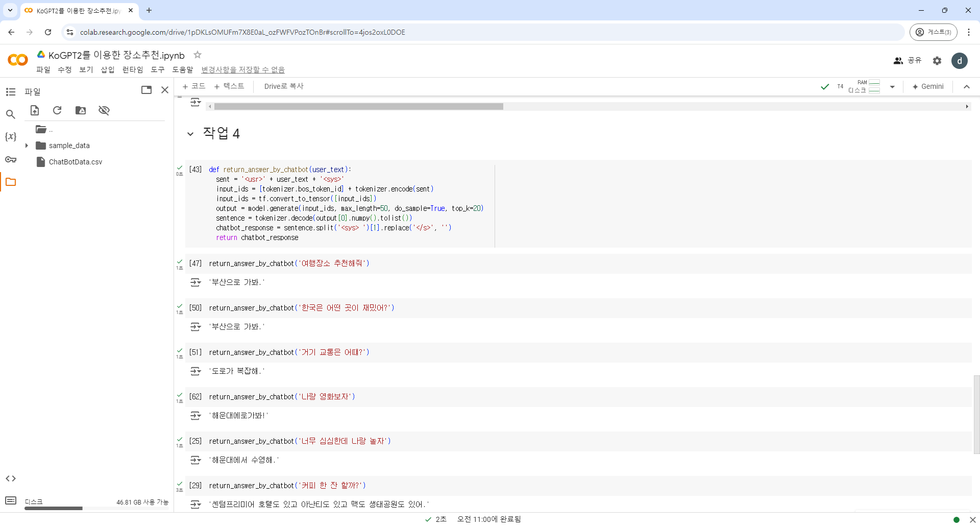Click the Drive로 복사 button
980x527 pixels.
(x=284, y=86)
